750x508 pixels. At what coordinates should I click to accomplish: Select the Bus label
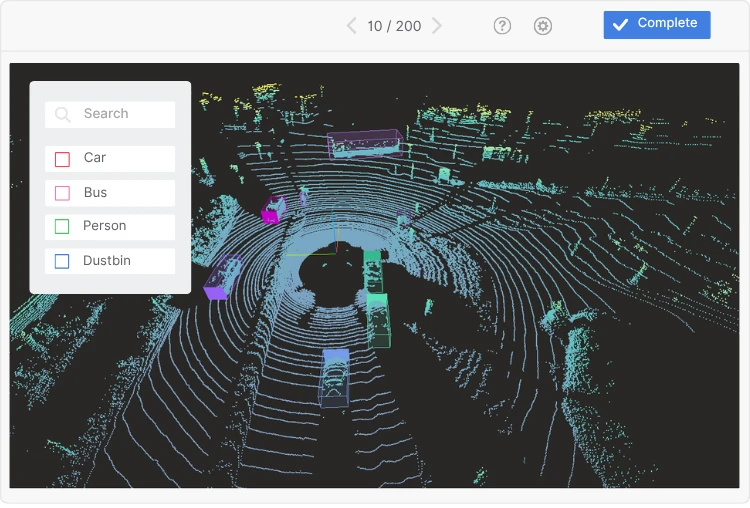click(110, 193)
